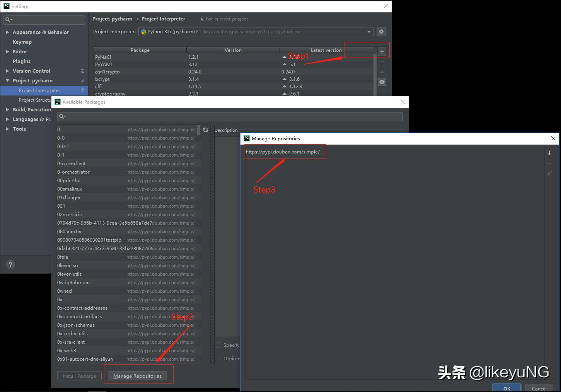Click the project-scope icon beside Version Control
The width and height of the screenshot is (561, 392).
[82, 71]
